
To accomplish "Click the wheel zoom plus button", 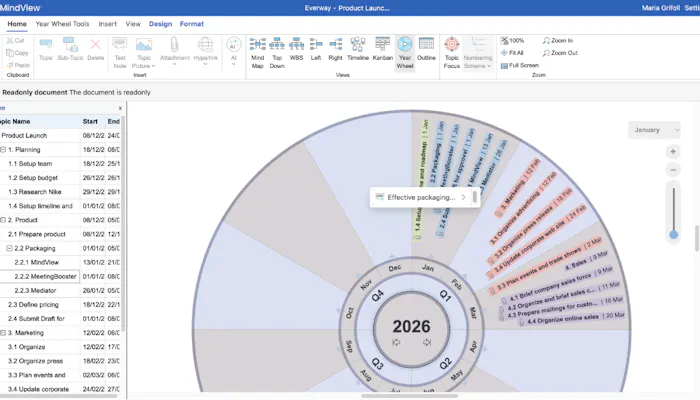I will tap(673, 152).
